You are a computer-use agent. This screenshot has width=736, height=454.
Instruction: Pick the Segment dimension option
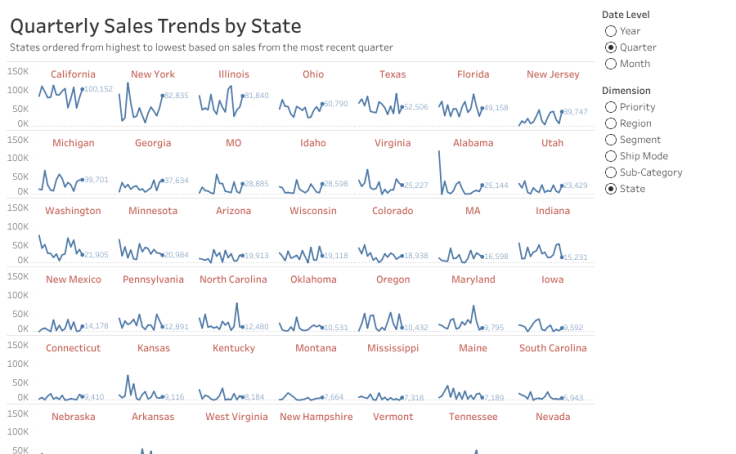point(610,140)
